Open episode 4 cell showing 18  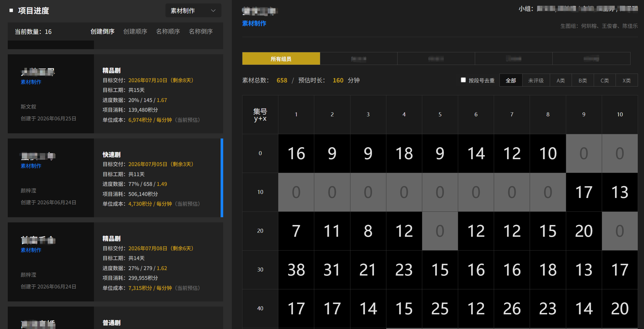pyautogui.click(x=404, y=153)
